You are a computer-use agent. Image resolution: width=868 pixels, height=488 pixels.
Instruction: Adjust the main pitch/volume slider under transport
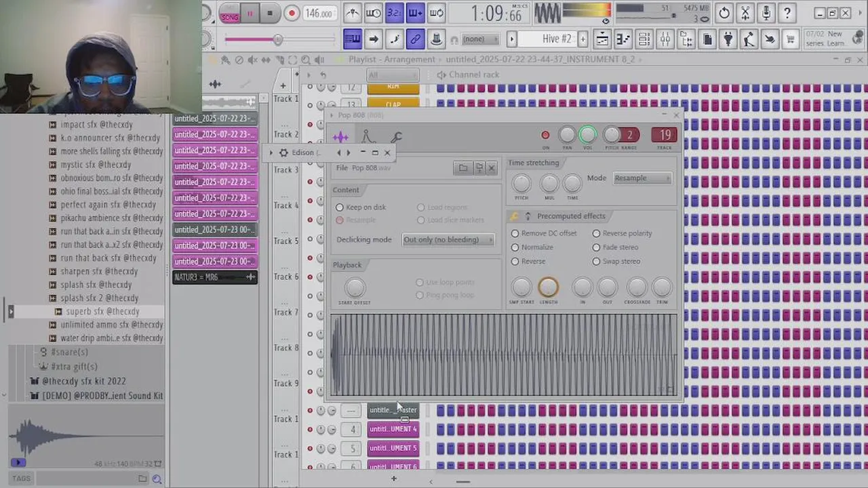(x=277, y=39)
